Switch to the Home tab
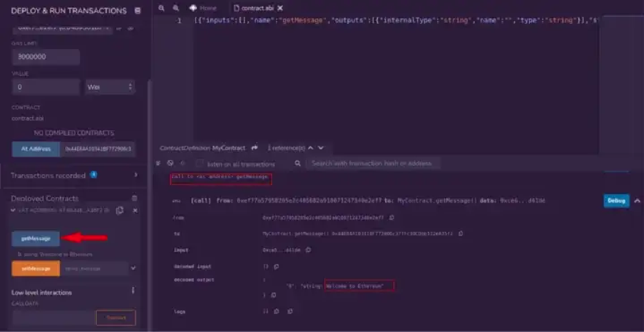Viewport: 644px width, 332px height. (x=203, y=8)
